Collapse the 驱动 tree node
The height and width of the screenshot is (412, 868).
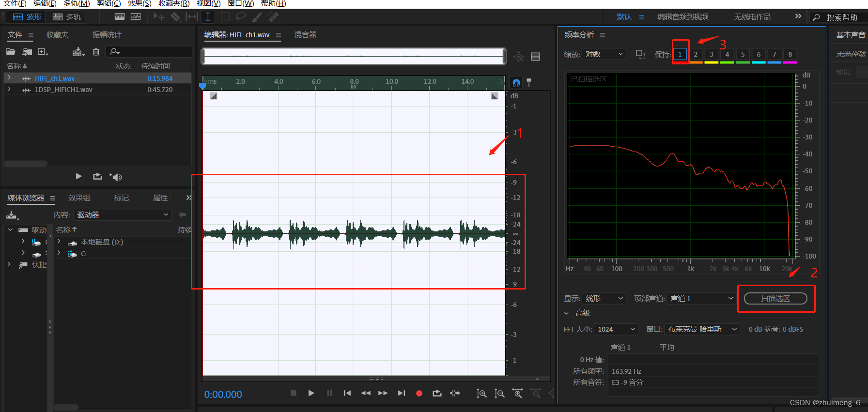(x=10, y=230)
